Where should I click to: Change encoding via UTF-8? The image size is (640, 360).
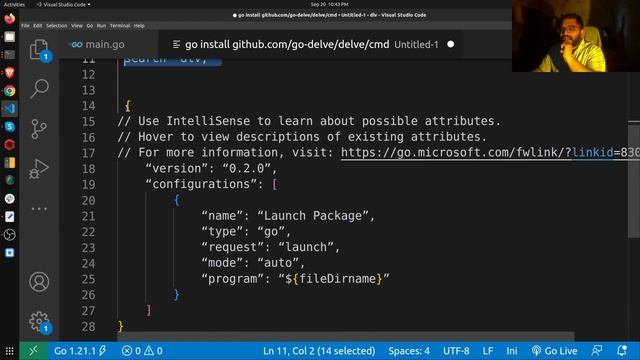[x=456, y=351]
